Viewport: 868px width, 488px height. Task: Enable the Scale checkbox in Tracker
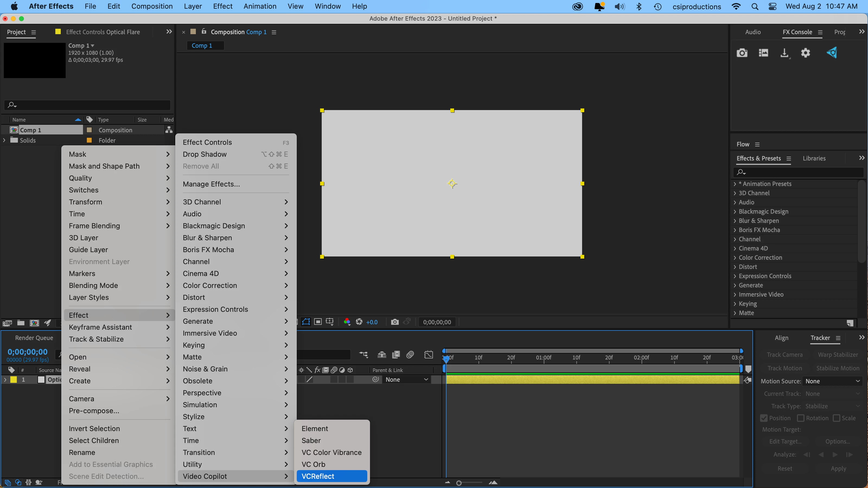pyautogui.click(x=836, y=418)
